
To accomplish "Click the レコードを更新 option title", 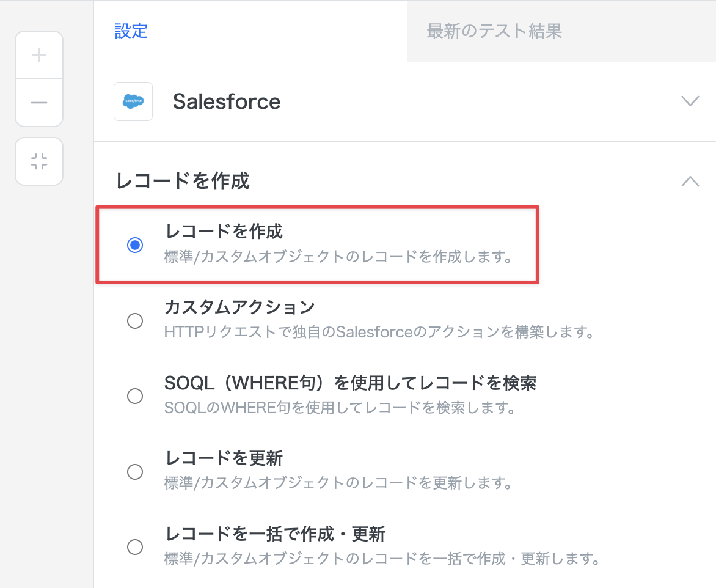I will click(x=224, y=458).
